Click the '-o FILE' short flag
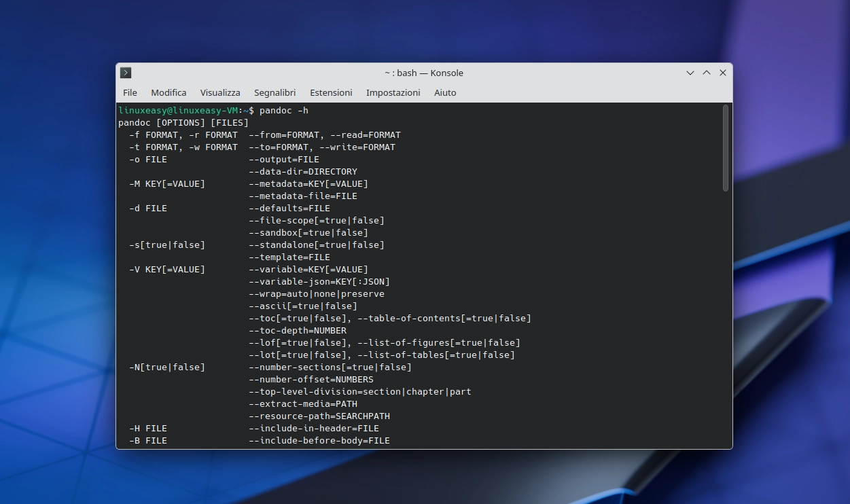Viewport: 850px width, 504px height. pyautogui.click(x=148, y=159)
